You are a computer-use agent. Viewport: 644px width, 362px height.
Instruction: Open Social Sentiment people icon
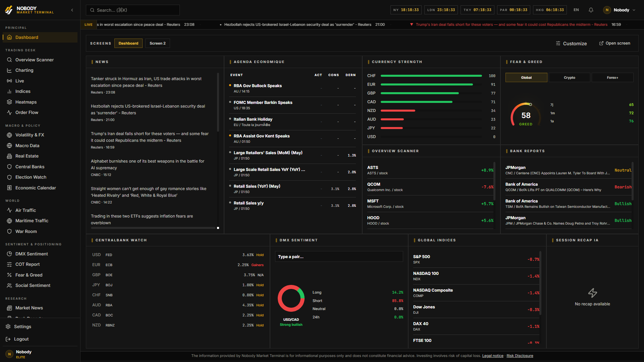pos(9,285)
